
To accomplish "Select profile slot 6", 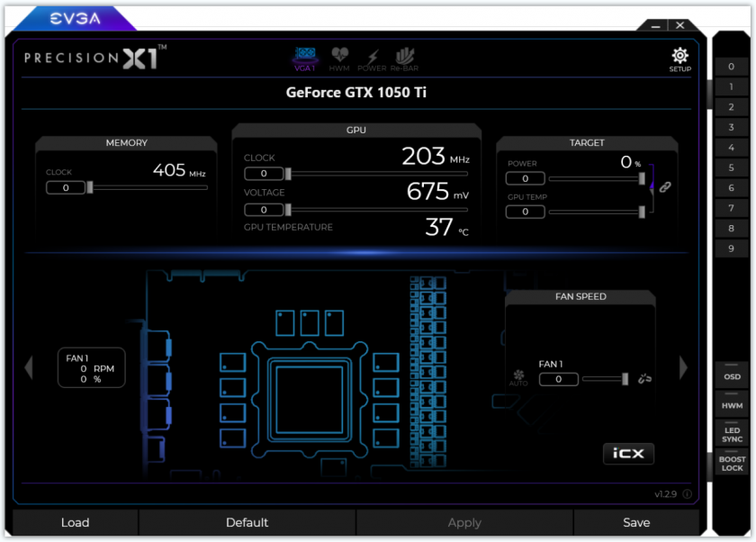I will click(732, 188).
